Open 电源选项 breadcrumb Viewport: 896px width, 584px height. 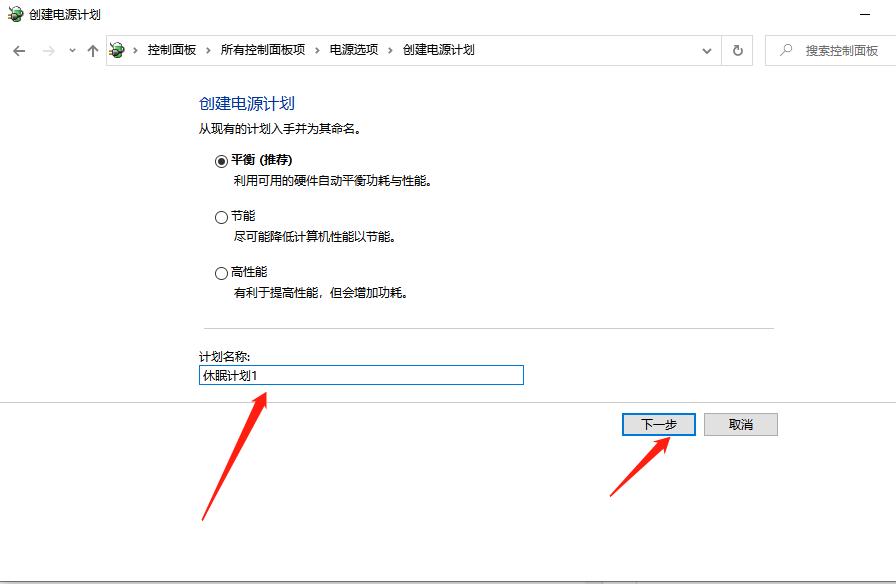point(354,50)
